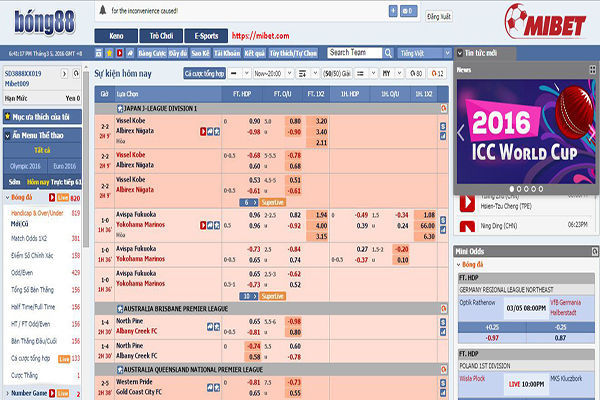
Task: Click orange live refresh counter showing 12
Action: point(437,73)
